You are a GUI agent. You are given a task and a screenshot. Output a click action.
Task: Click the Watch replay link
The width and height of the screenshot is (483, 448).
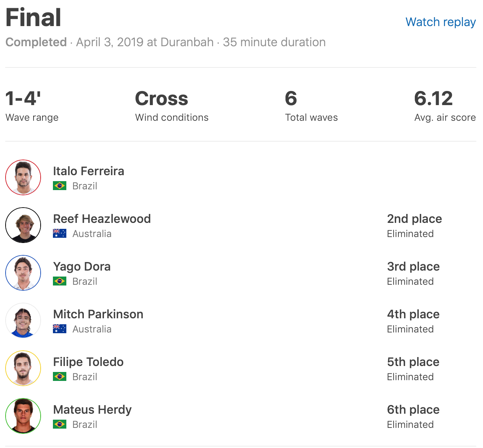tap(441, 22)
